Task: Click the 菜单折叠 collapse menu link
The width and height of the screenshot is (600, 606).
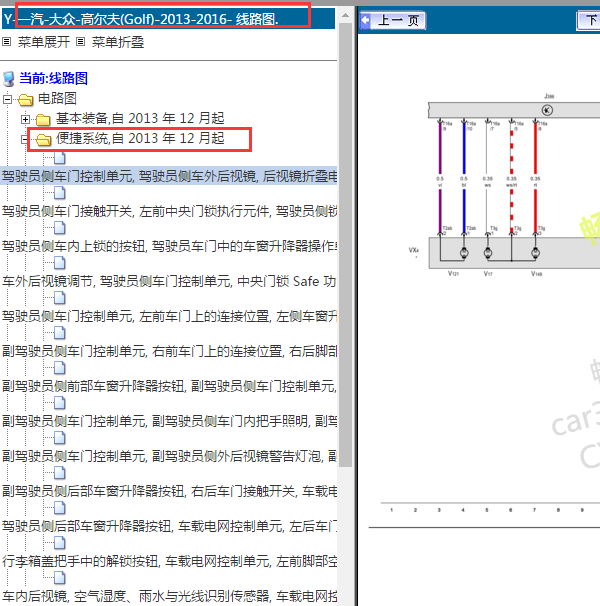Action: pyautogui.click(x=118, y=42)
